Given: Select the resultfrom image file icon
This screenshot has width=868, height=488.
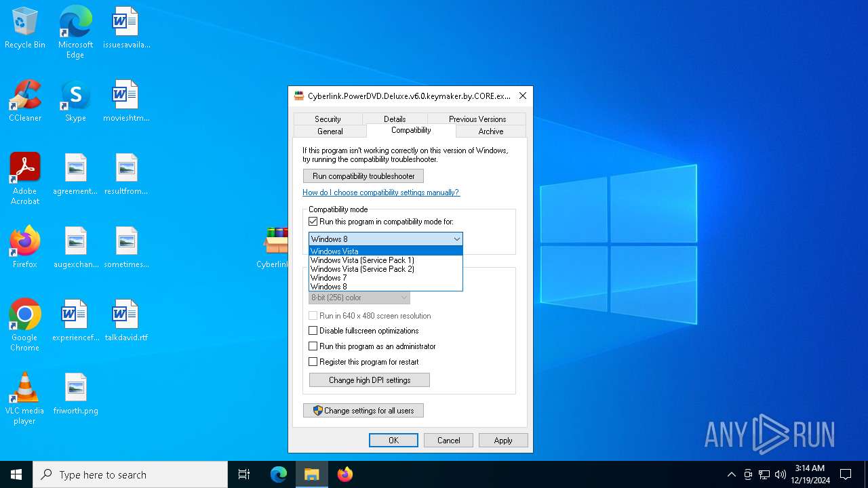Looking at the screenshot, I should (x=126, y=175).
